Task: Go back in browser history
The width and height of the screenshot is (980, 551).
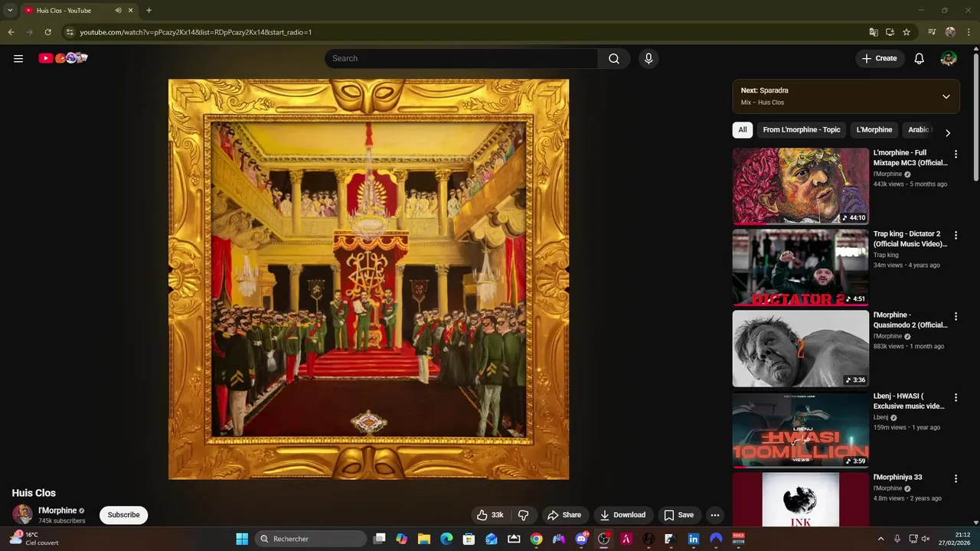Action: click(x=11, y=32)
